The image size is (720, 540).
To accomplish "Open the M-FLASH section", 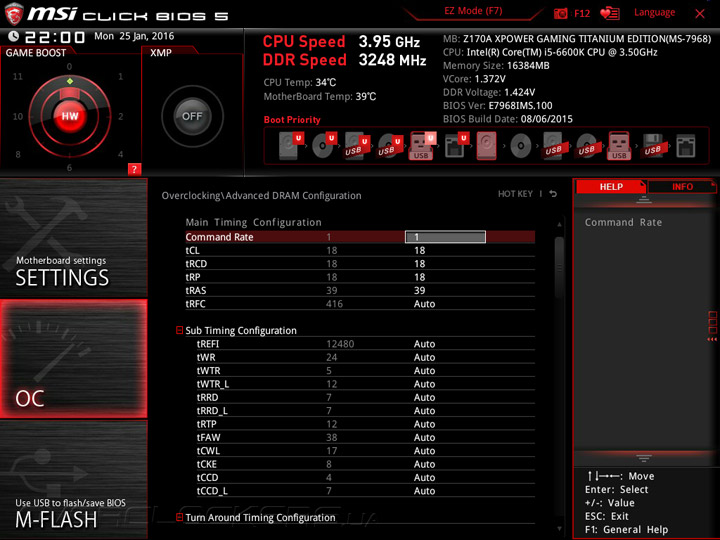I will pyautogui.click(x=73, y=480).
